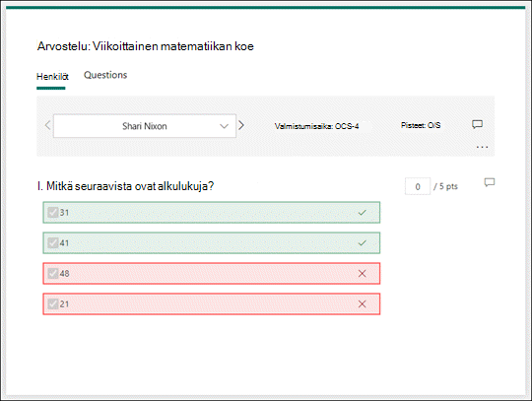Open the Shari Nixon respondent dropdown
The height and width of the screenshot is (401, 532).
pyautogui.click(x=145, y=126)
